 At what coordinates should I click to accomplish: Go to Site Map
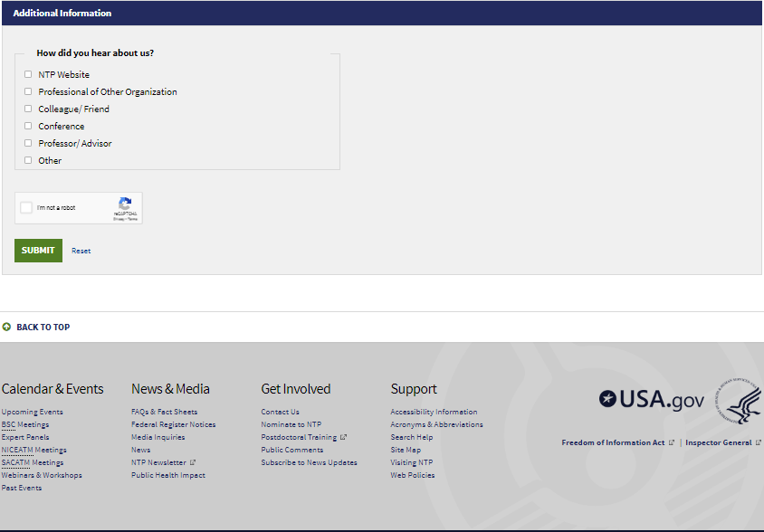click(406, 450)
